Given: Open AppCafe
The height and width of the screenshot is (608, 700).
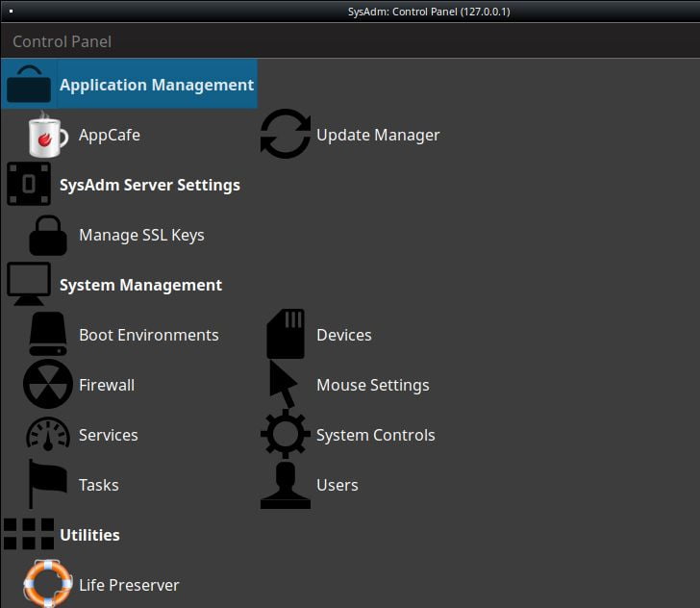Looking at the screenshot, I should tap(110, 135).
